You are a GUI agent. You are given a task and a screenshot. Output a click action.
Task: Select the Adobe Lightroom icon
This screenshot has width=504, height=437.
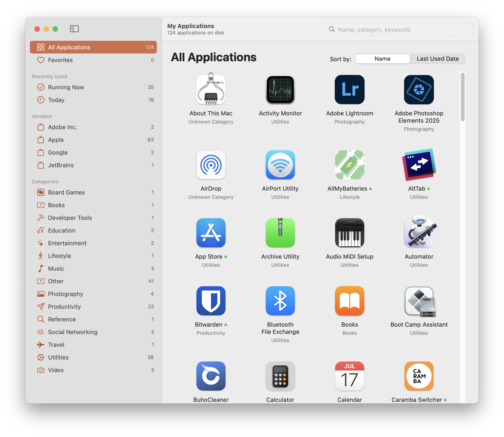click(x=349, y=90)
